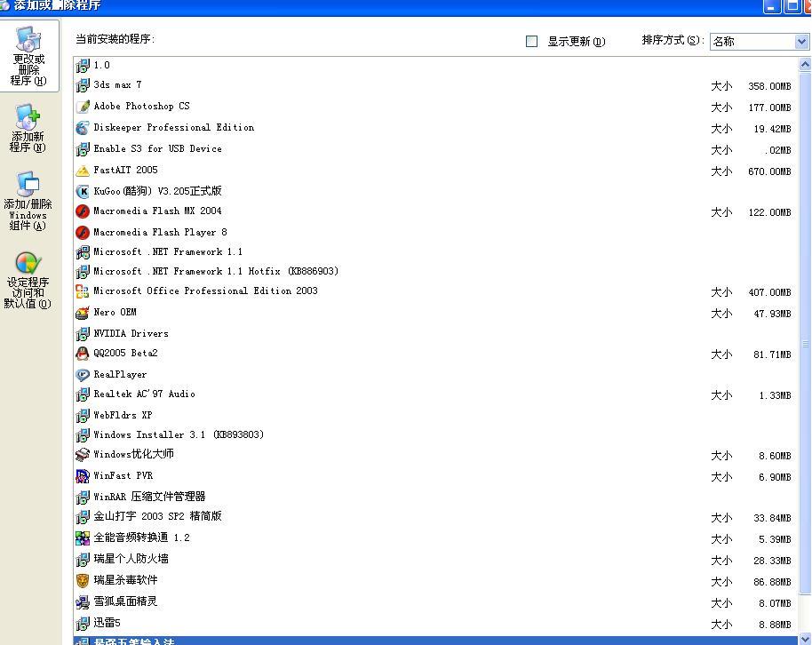Screen dimensions: 812x645
Task: Select the Microsoft .NET Framework 1.1 icon
Action: pyautogui.click(x=83, y=252)
